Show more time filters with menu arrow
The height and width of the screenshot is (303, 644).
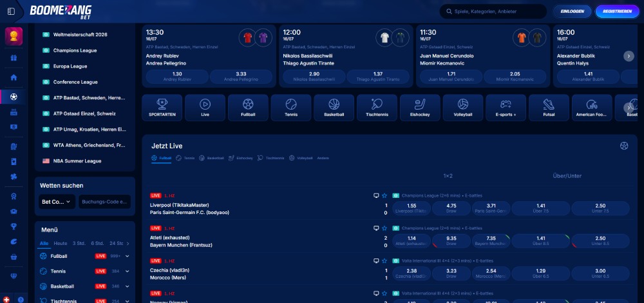[128, 244]
